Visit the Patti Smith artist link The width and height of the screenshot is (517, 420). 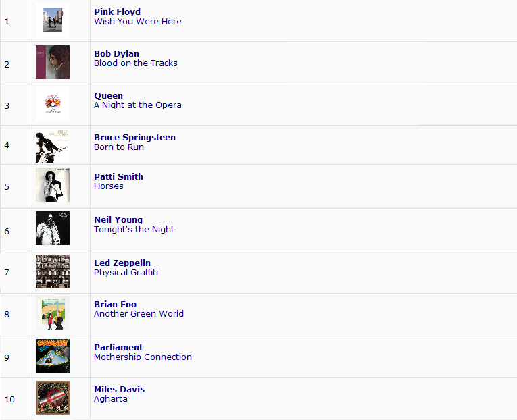119,176
